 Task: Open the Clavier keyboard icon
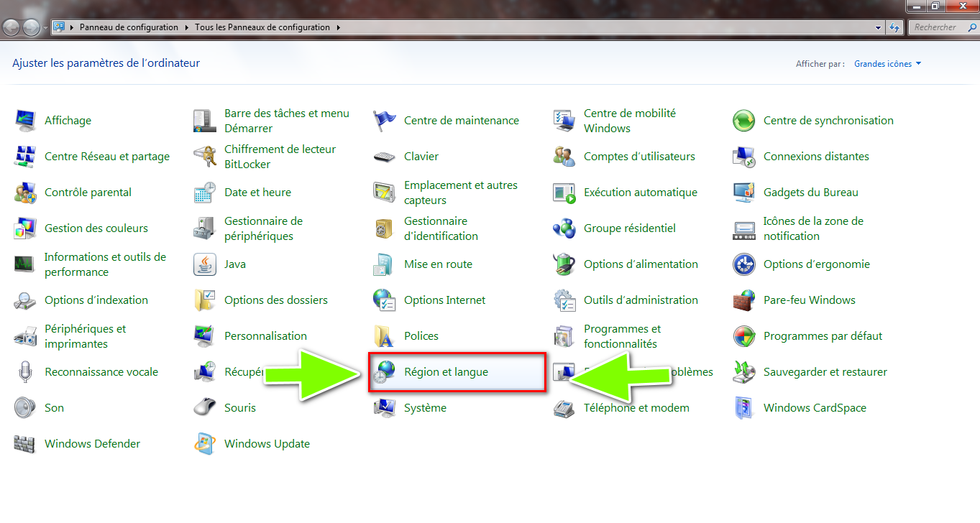(x=385, y=157)
